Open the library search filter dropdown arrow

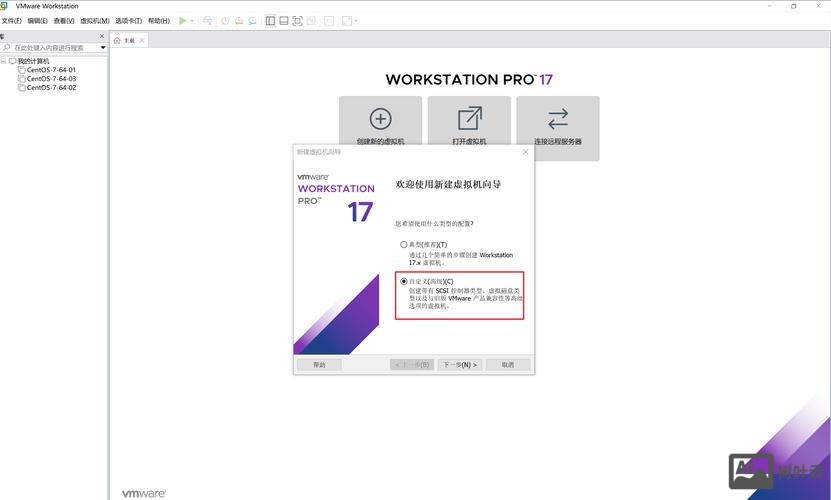point(103,48)
